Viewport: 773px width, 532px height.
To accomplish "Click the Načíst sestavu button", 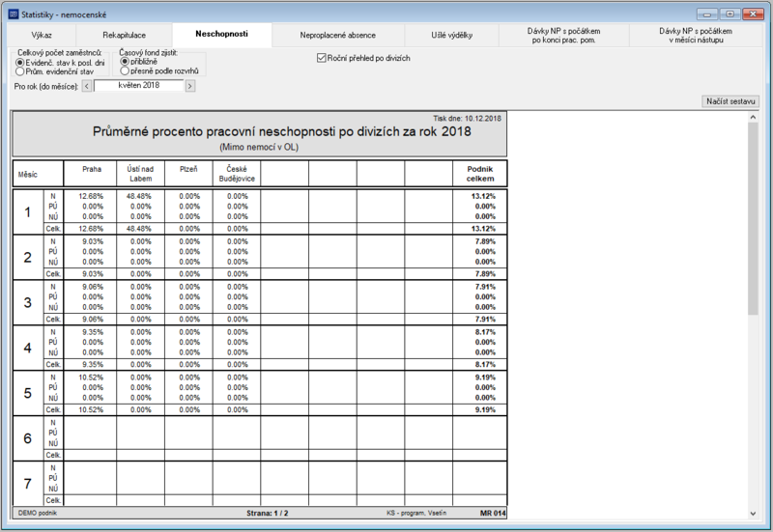I will pos(730,101).
